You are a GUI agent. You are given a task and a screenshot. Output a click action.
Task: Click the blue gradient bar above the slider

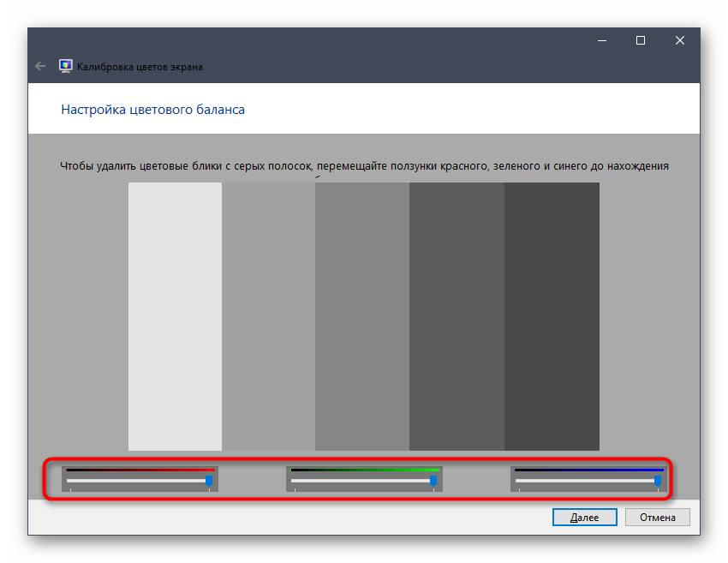coord(588,470)
